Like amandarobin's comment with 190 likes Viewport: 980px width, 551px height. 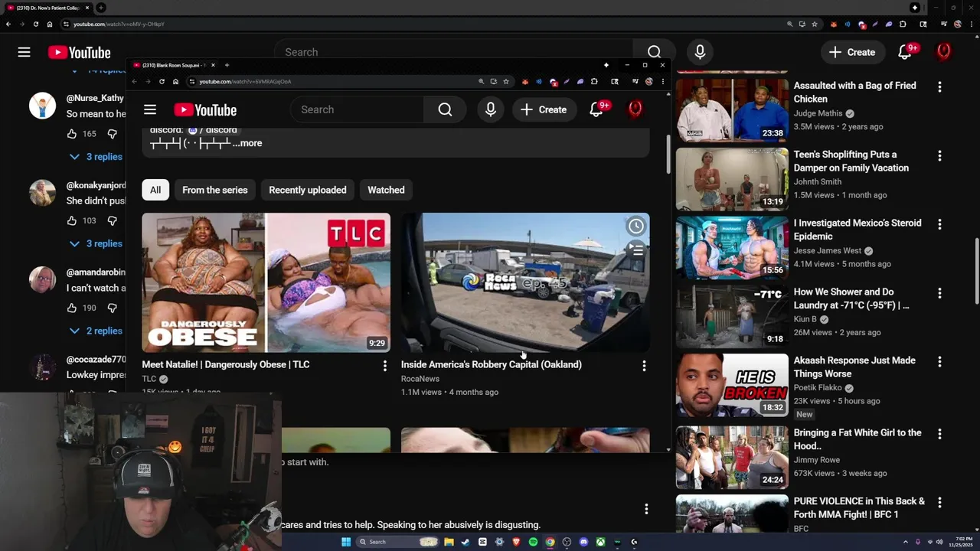[72, 308]
